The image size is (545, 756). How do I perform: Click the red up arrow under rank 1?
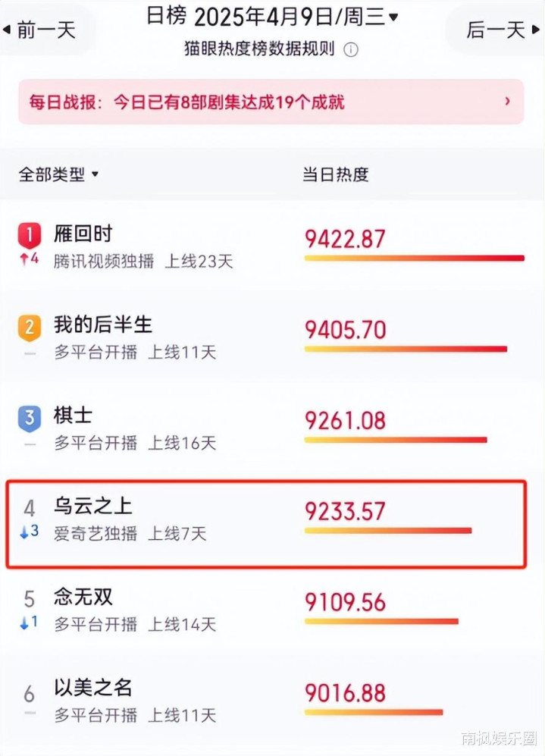(23, 260)
